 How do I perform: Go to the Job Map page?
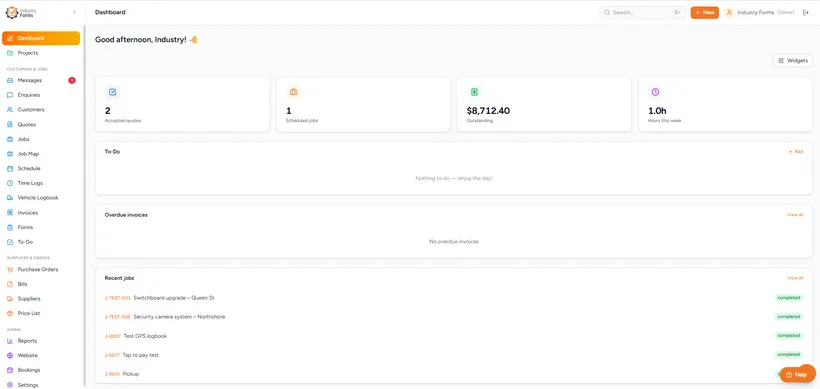point(41,154)
